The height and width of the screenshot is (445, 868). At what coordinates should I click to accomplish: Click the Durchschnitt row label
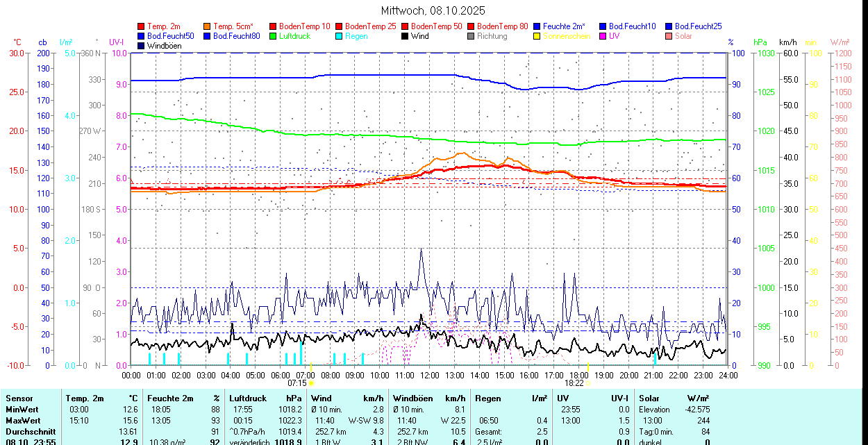pos(31,432)
